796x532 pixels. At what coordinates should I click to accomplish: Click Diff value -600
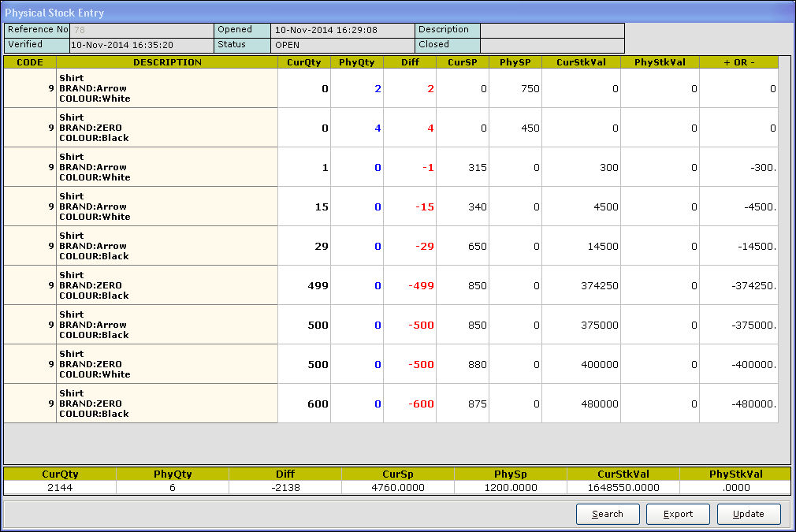410,404
